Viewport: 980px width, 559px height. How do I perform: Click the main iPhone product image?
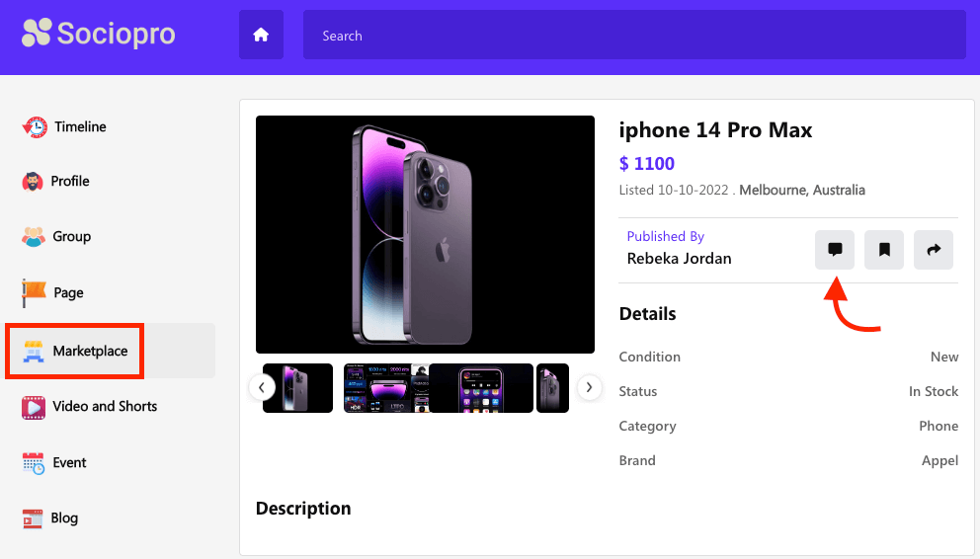point(425,234)
